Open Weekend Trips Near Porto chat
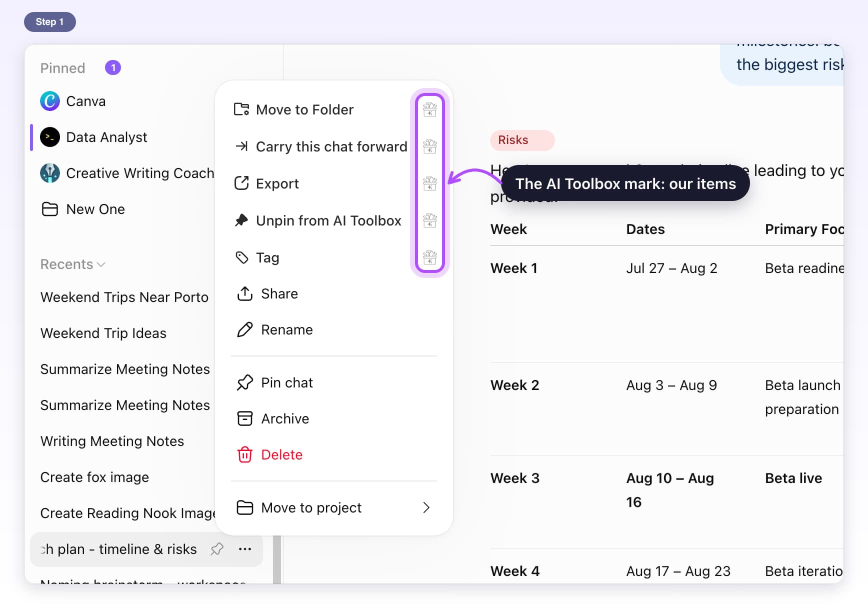 click(x=124, y=297)
